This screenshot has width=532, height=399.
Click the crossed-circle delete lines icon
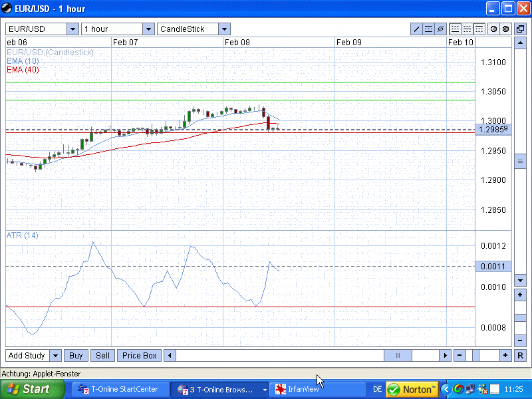pyautogui.click(x=440, y=29)
